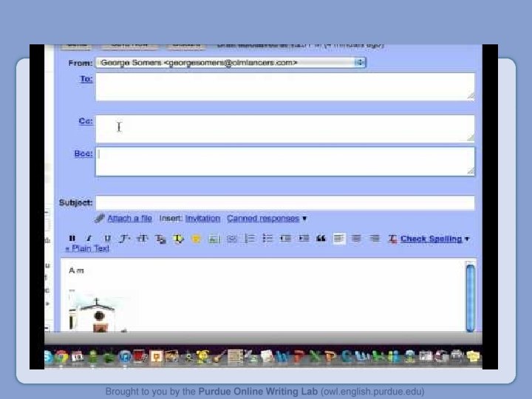Select the align center icon
532x399 pixels.
coord(356,239)
